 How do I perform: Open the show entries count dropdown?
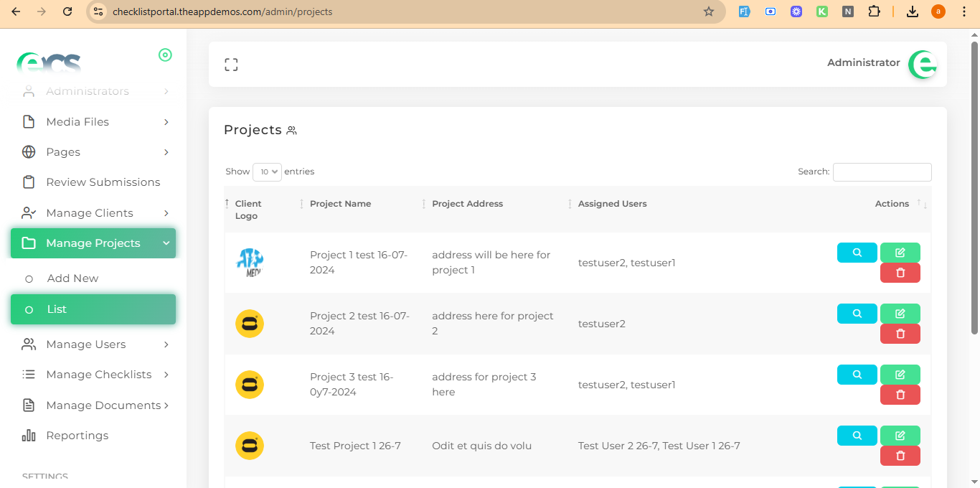point(267,172)
